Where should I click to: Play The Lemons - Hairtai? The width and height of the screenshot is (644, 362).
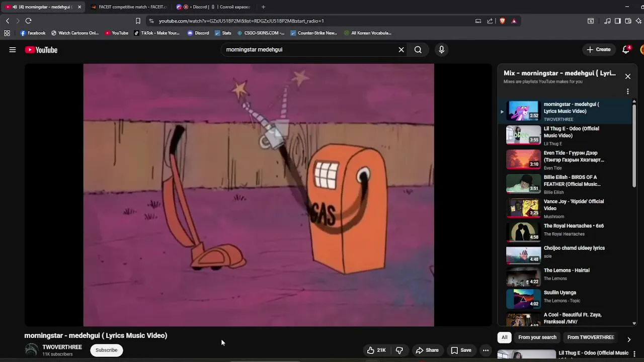(565, 277)
